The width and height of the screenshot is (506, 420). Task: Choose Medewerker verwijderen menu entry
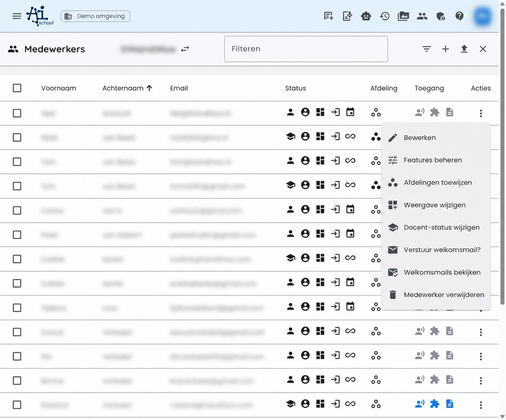click(x=436, y=295)
